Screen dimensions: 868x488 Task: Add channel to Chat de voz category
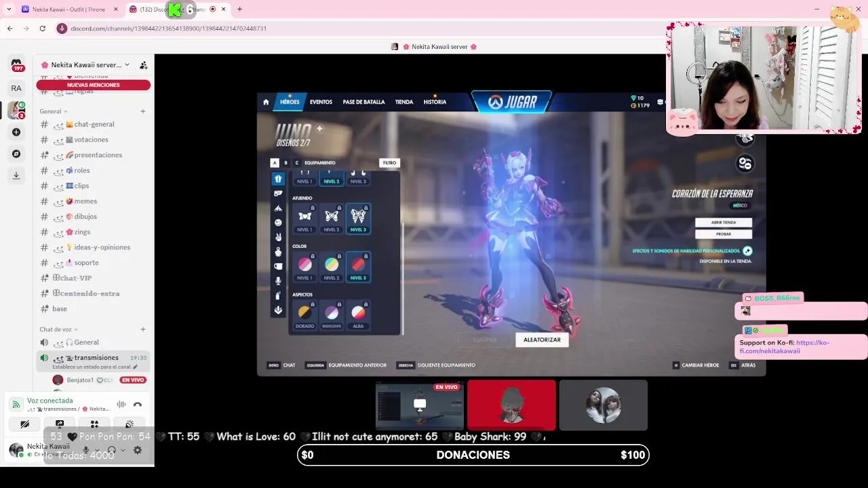(142, 329)
